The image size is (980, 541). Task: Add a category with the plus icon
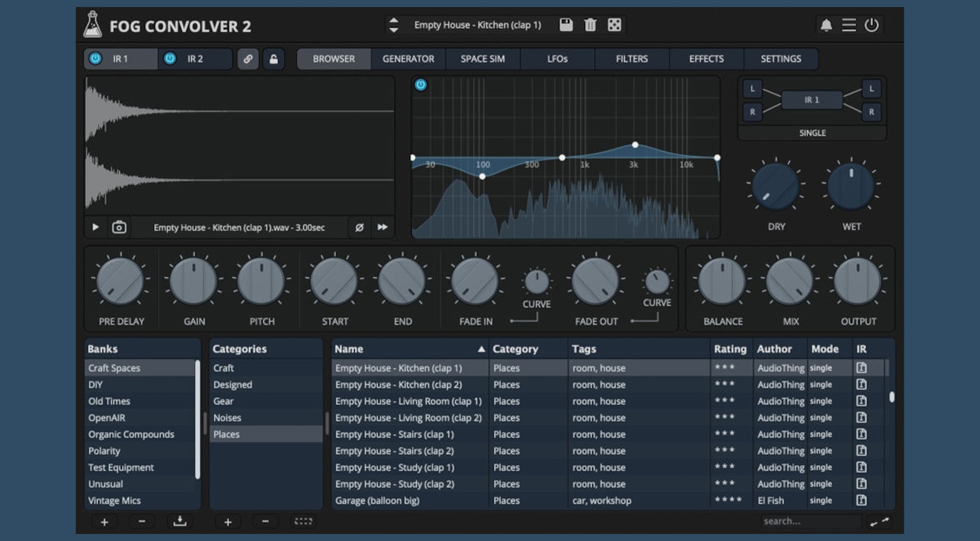(228, 522)
